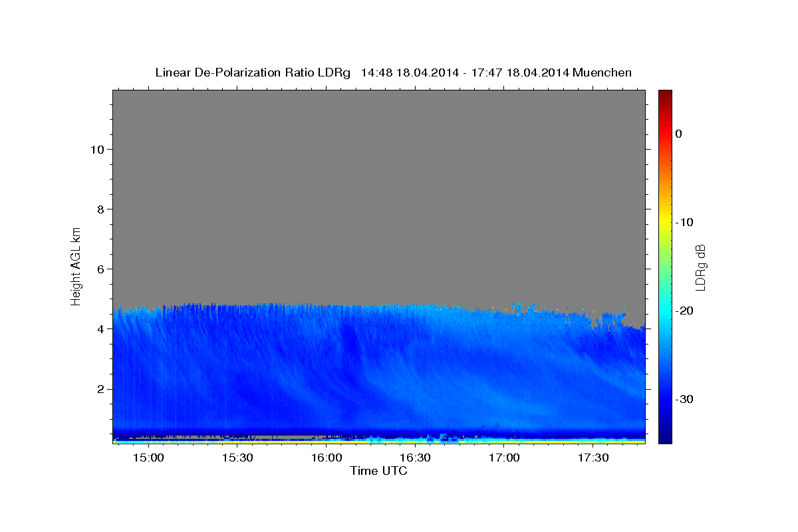This screenshot has width=798, height=532.
Task: Click the 17:30 time tick label
Action: coord(594,458)
